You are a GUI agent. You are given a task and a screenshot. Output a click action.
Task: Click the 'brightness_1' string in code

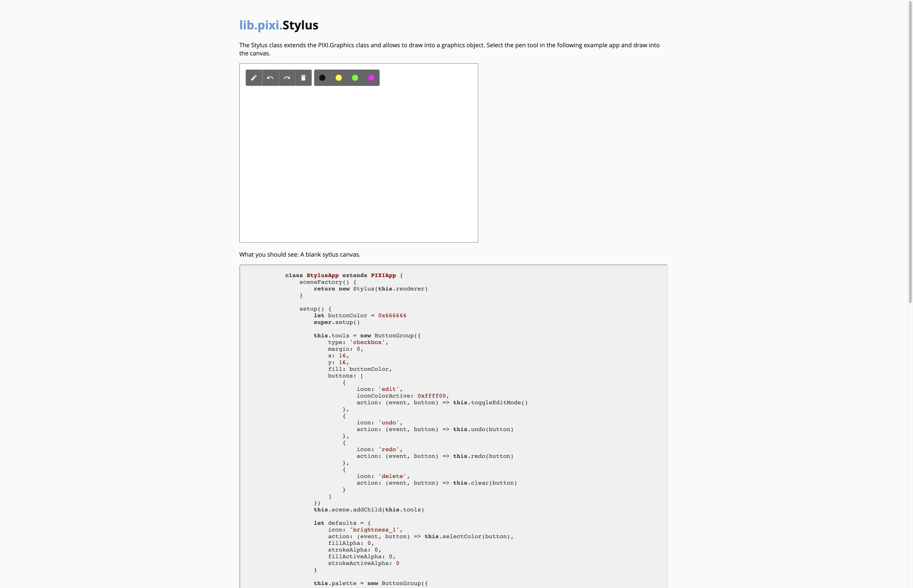[x=375, y=530]
